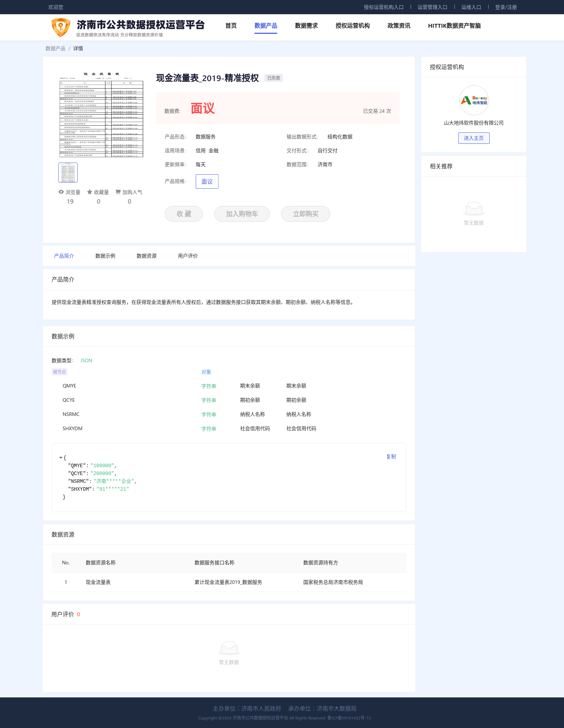Click the 授权运营机构入口 top link
Image resolution: width=564 pixels, height=728 pixels.
tap(384, 7)
